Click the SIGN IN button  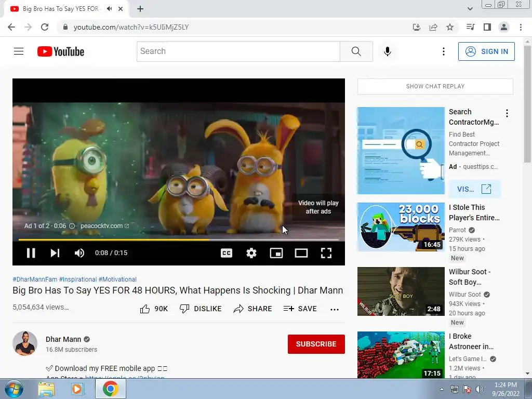(486, 51)
